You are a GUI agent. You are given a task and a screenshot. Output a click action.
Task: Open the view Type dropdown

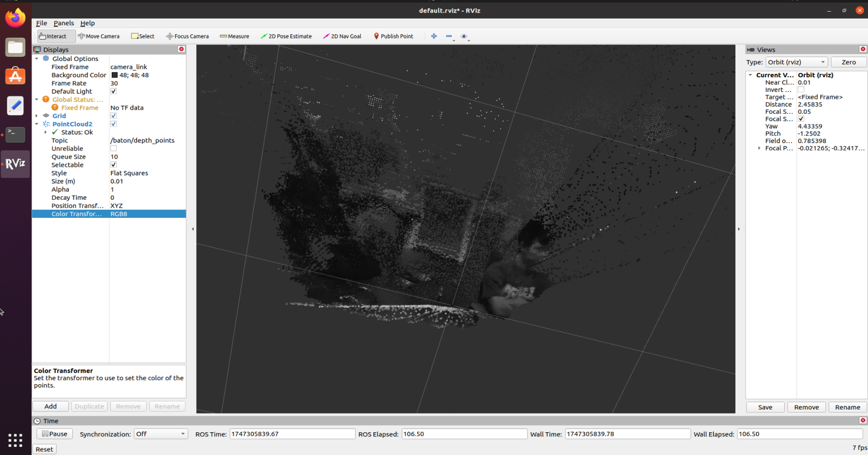pyautogui.click(x=797, y=62)
